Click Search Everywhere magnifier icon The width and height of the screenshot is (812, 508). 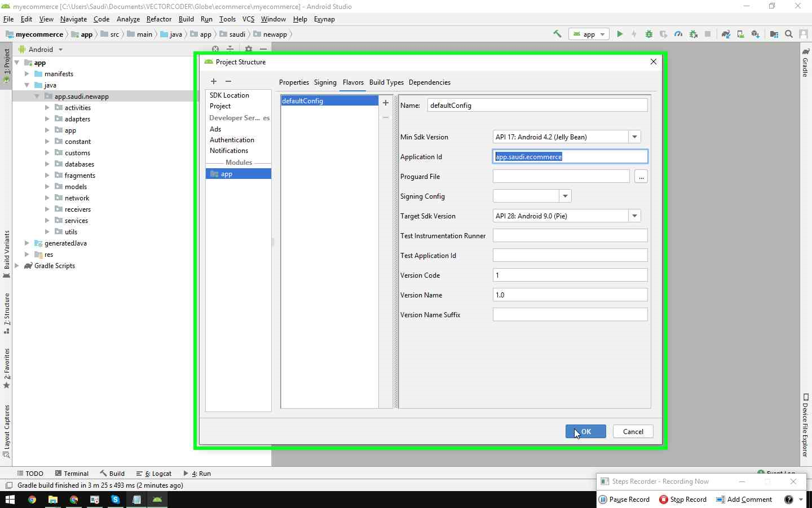(x=789, y=34)
